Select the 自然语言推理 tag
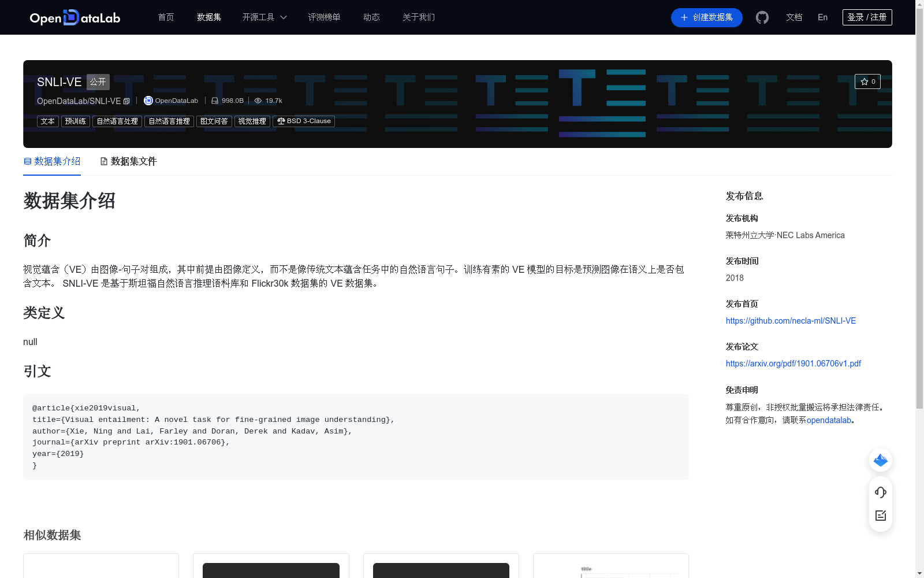This screenshot has width=924, height=578. [169, 121]
